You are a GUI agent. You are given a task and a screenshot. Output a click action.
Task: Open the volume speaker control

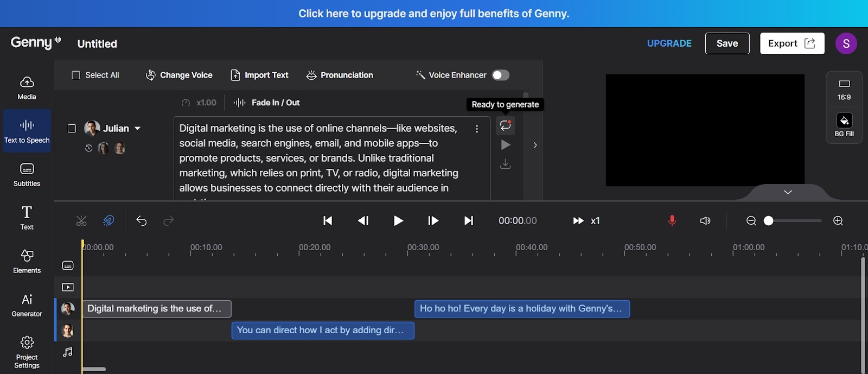pyautogui.click(x=705, y=221)
